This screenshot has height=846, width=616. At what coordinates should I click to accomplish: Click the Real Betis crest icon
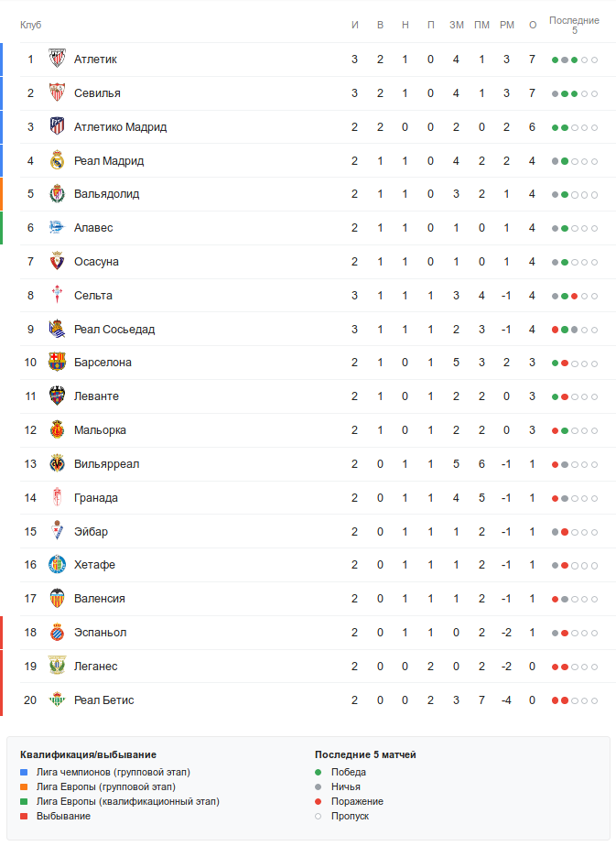click(x=57, y=700)
